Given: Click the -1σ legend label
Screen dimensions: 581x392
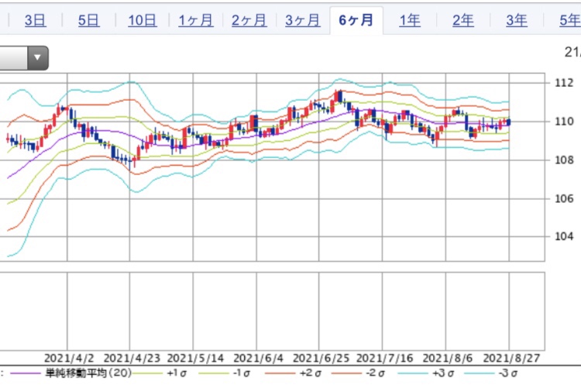Looking at the screenshot, I should pyautogui.click(x=241, y=373).
